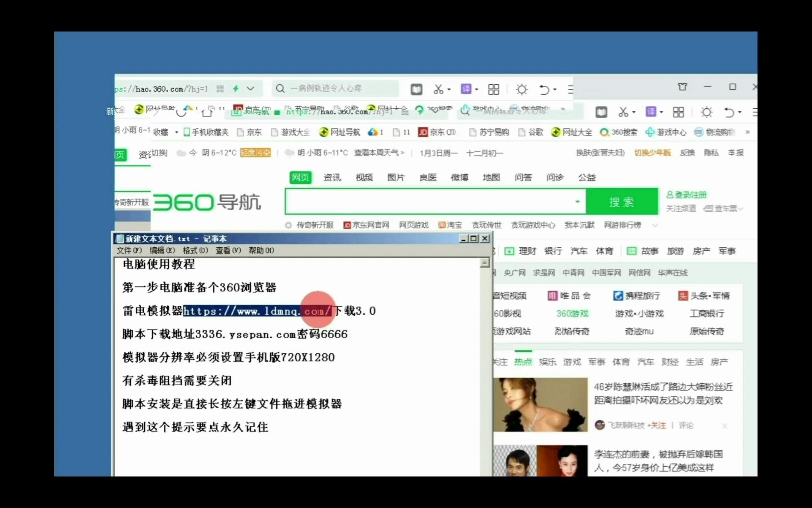Switch to the 图片 search tab
Viewport: 812px width, 508px height.
pos(396,177)
